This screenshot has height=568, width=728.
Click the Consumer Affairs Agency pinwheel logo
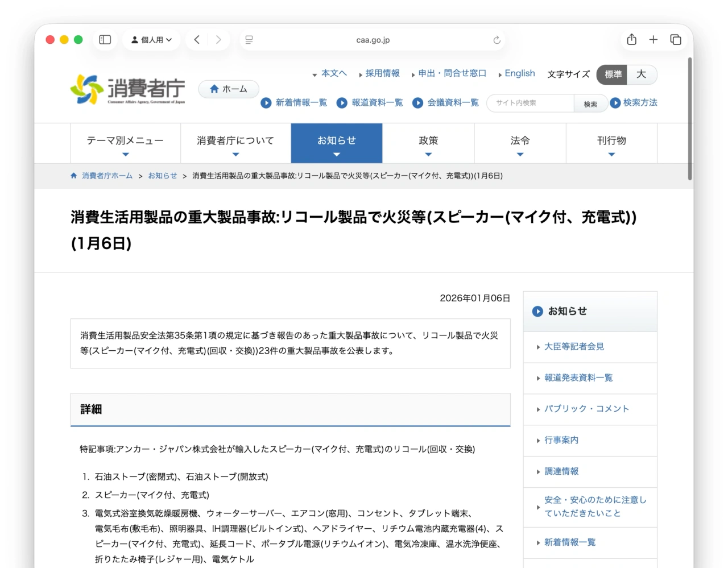[86, 89]
